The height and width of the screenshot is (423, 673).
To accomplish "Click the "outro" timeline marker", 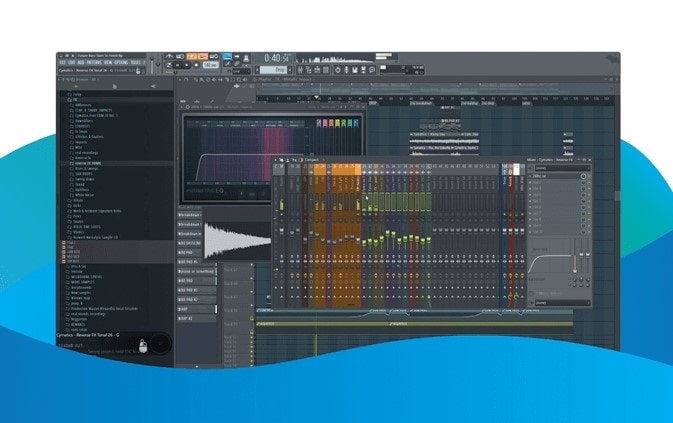I will [526, 103].
